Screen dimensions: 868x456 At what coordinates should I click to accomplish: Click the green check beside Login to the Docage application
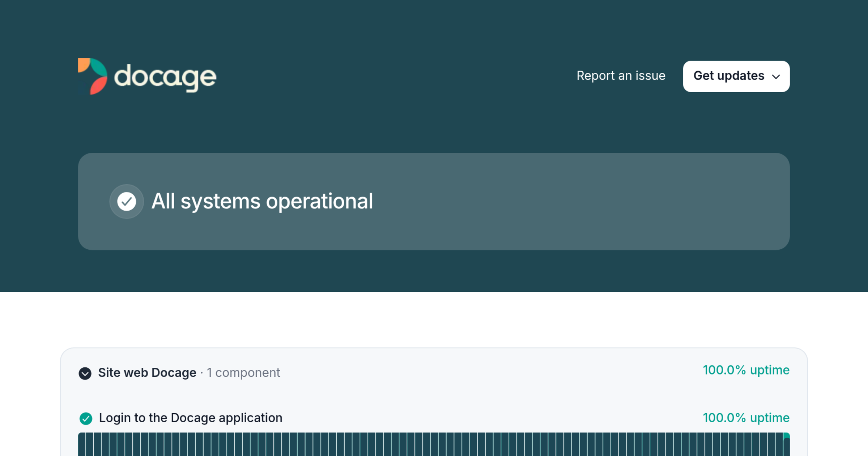[86, 418]
